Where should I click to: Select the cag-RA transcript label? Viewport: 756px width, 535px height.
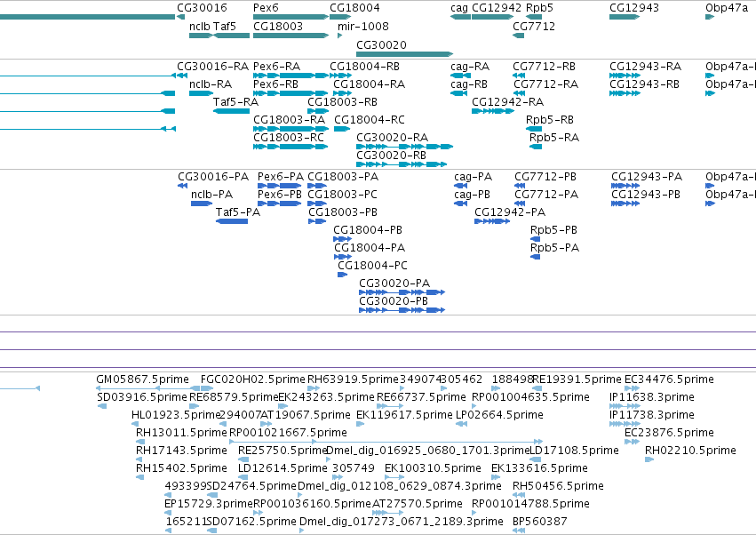tap(470, 66)
